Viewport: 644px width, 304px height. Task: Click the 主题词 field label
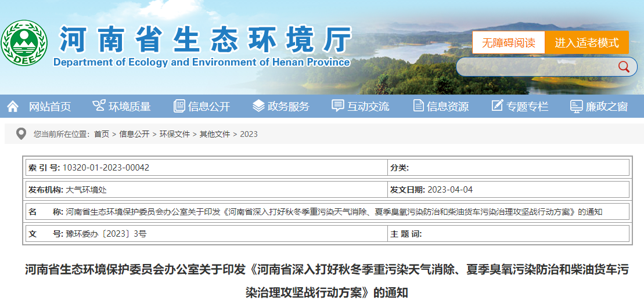tap(406, 234)
